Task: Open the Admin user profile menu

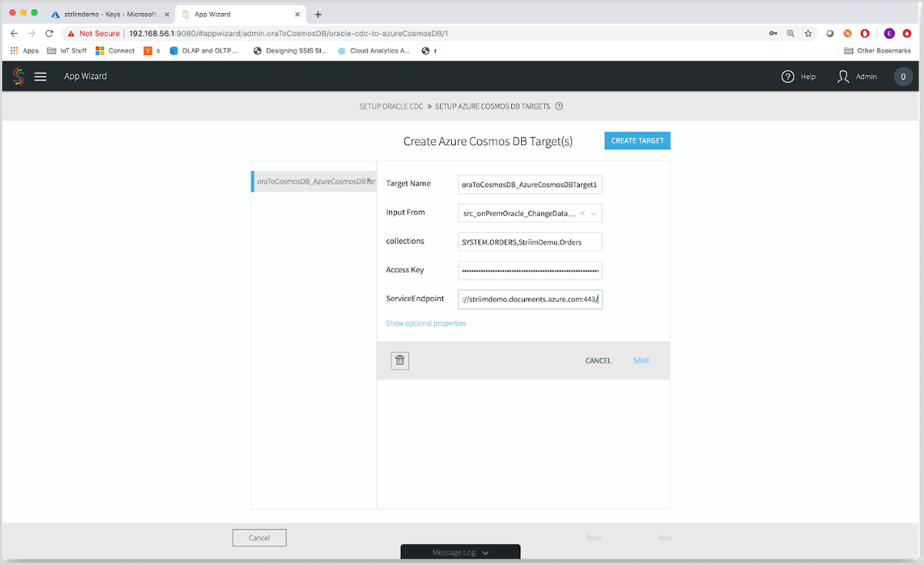Action: coord(856,77)
